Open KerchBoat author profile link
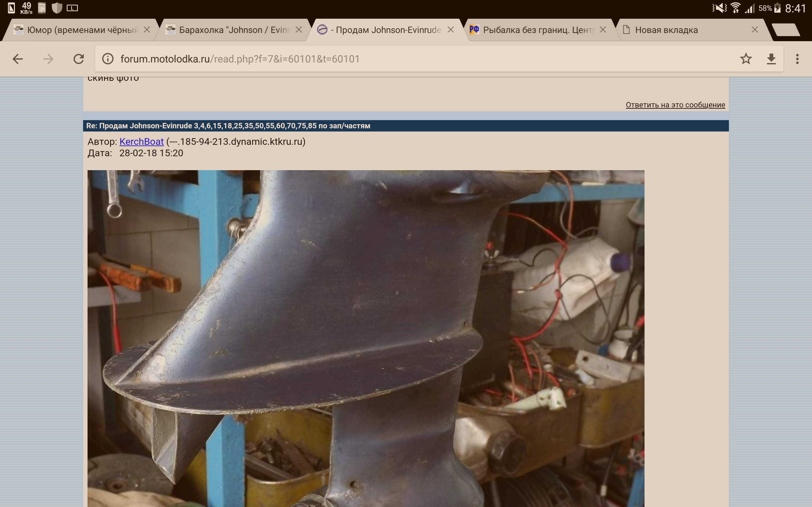The width and height of the screenshot is (812, 507). (141, 142)
